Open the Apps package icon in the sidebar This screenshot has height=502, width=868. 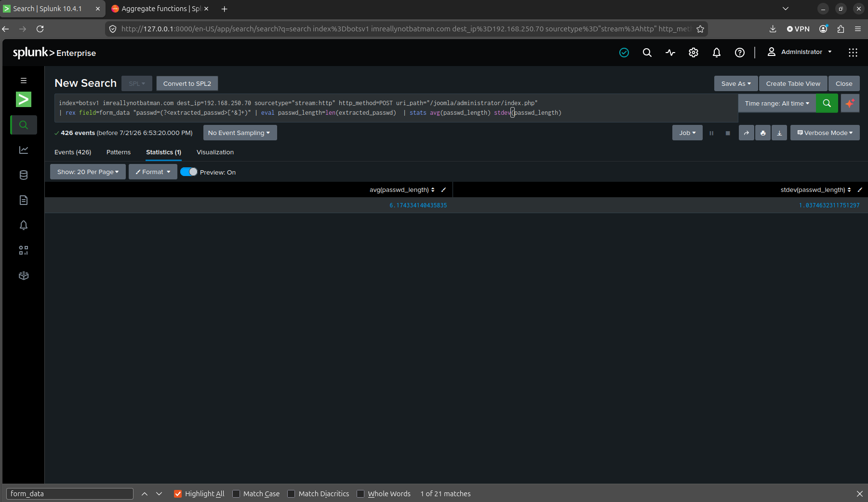pyautogui.click(x=24, y=275)
